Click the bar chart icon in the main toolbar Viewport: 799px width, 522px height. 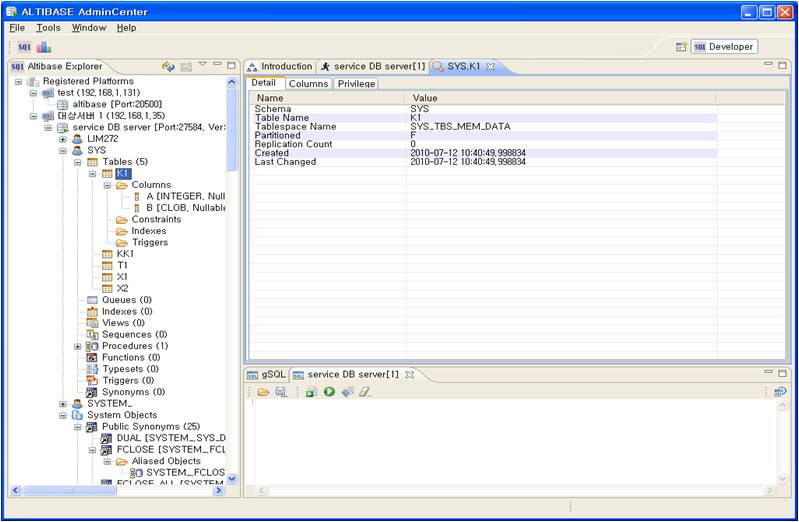coord(44,47)
